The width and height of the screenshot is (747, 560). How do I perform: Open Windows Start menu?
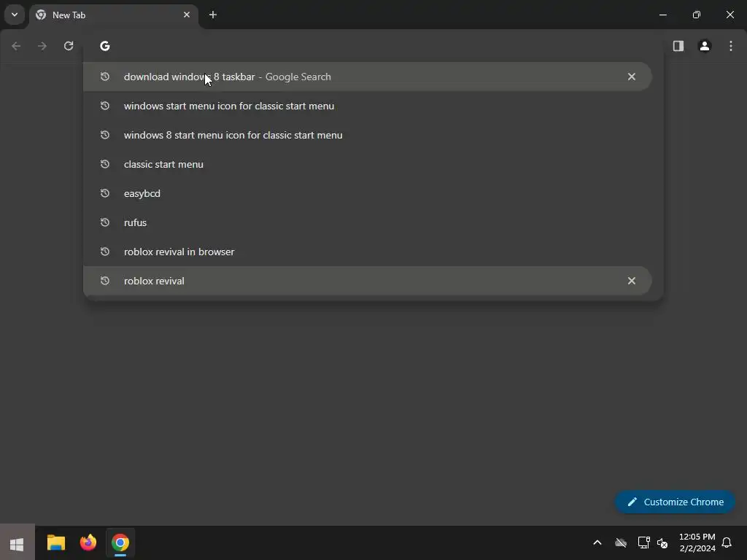click(x=18, y=543)
